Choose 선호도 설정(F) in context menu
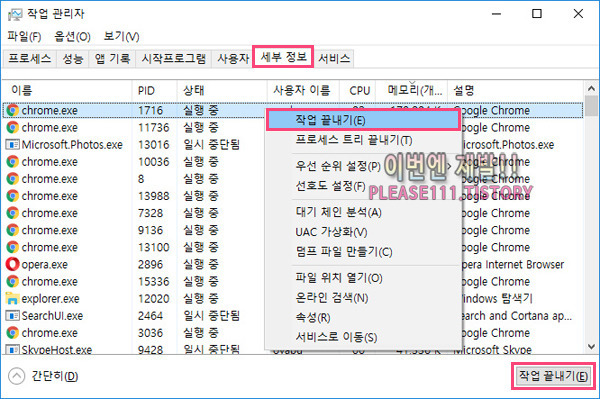The image size is (600, 399). coord(363,186)
